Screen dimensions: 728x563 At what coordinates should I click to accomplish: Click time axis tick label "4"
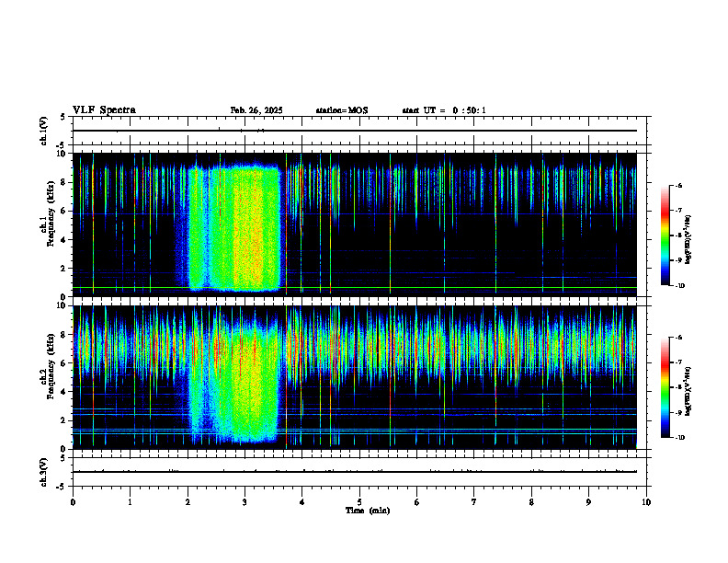(302, 502)
